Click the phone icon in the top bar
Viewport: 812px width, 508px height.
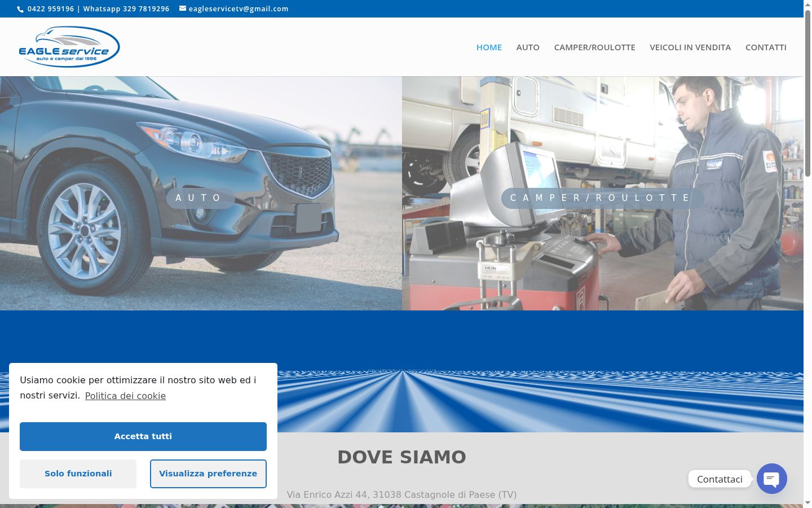point(20,9)
